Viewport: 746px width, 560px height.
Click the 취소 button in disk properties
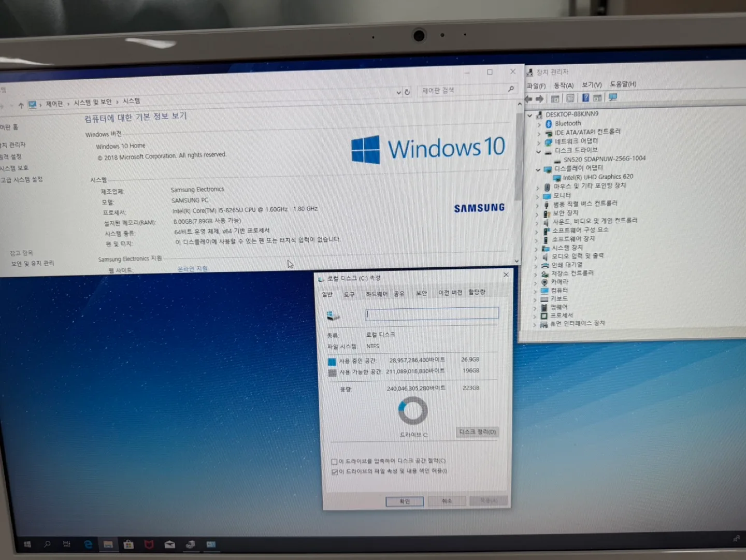tap(447, 501)
